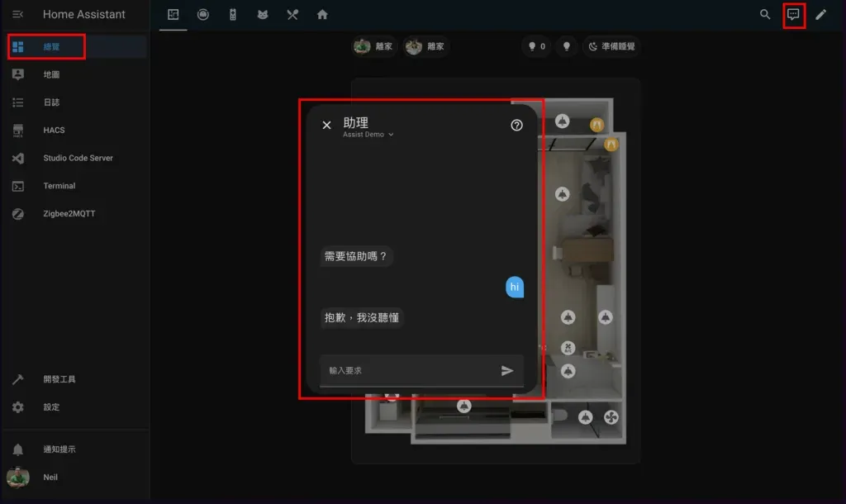
Task: Open the kitchen utensils view
Action: point(292,14)
